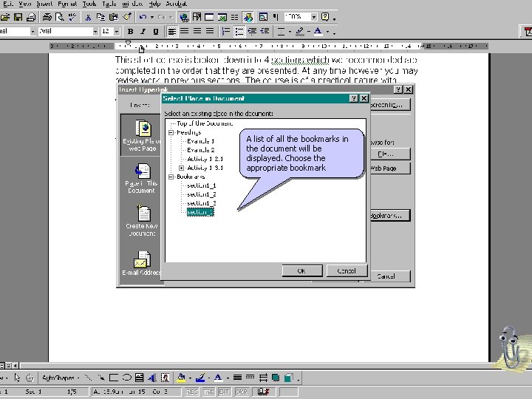Toggle Show/Hide paragraph marks
This screenshot has width=532, height=399.
276,17
